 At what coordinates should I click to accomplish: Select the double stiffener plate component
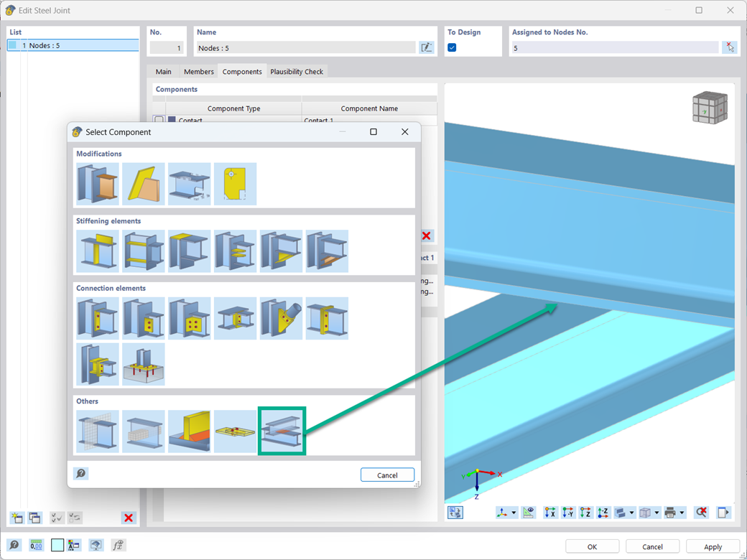144,251
